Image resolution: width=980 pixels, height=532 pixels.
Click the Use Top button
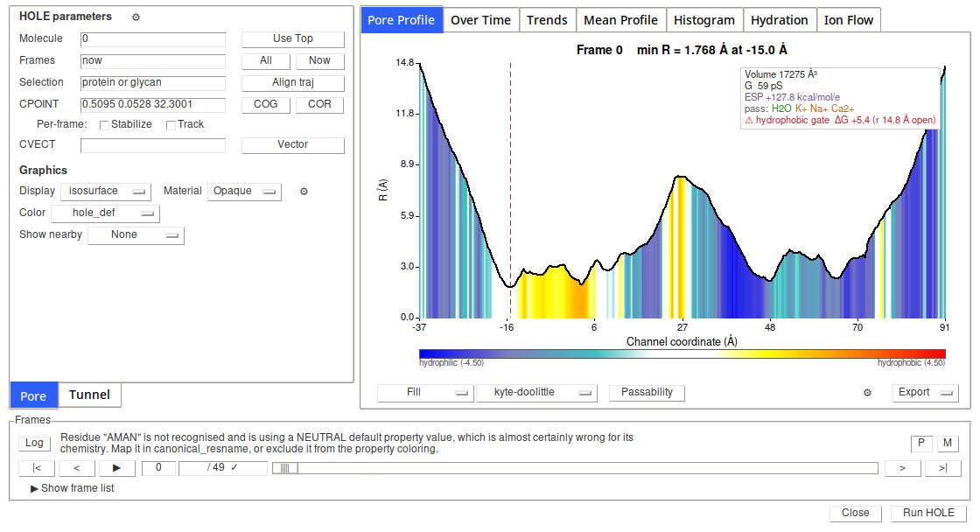[292, 38]
